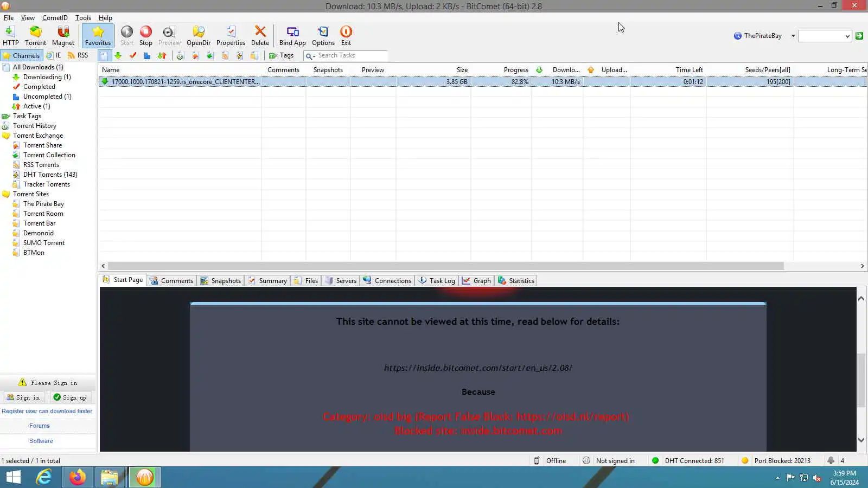Open DHT Torrents (143) list
Screen dimensions: 868x488
(x=50, y=175)
